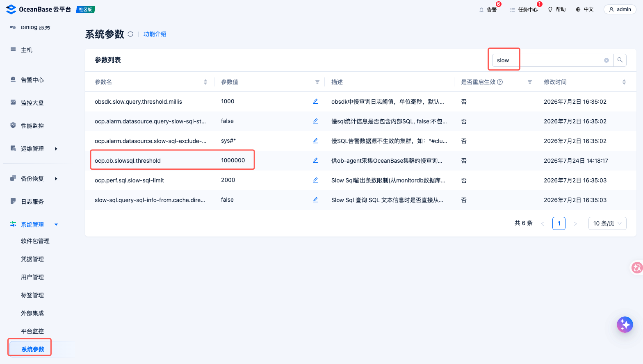Sort by parameter name column
Viewport: 643px width, 364px height.
[x=205, y=82]
